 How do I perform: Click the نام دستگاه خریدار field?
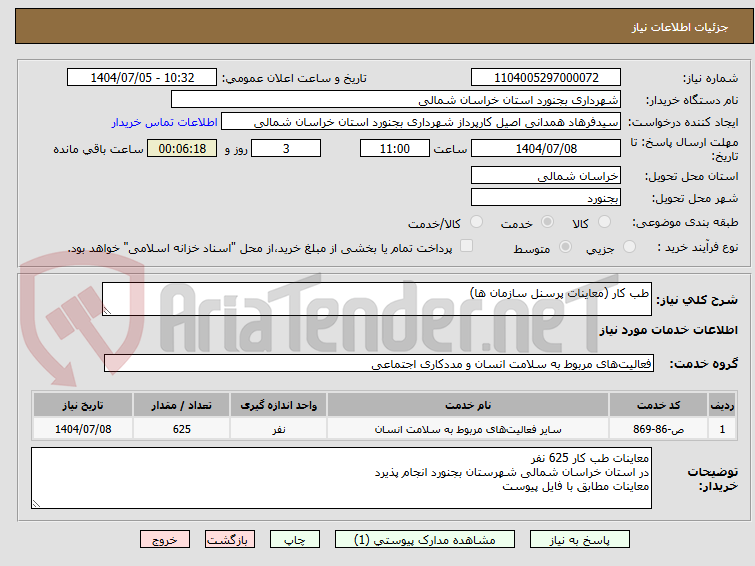(396, 100)
